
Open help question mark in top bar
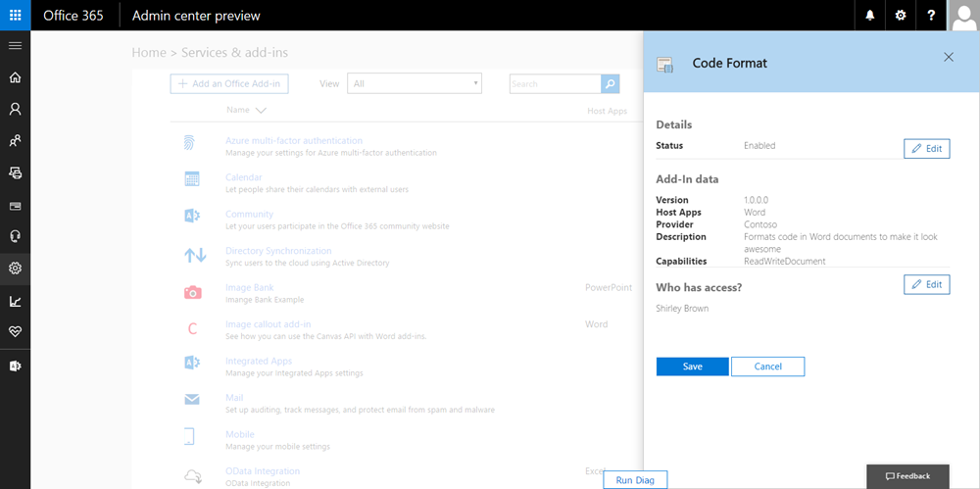point(931,15)
